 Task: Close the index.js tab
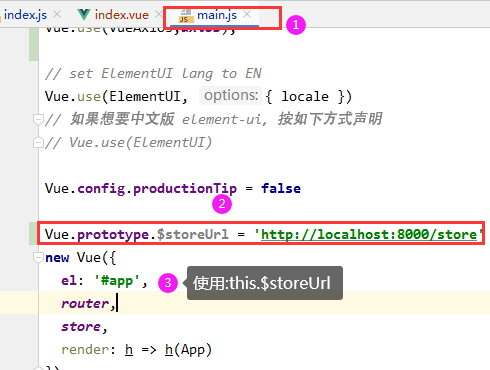[x=57, y=14]
